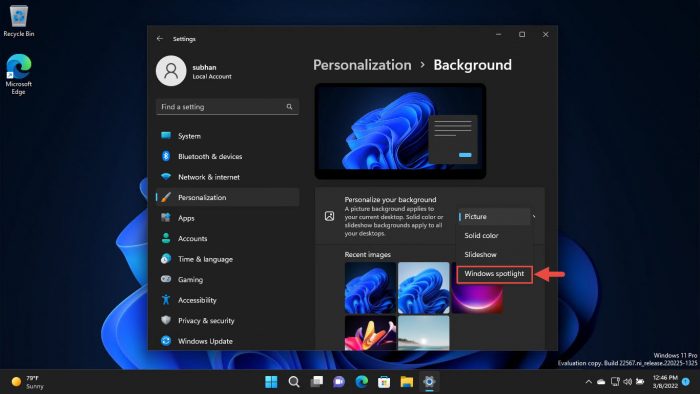Viewport: 700px width, 394px height.
Task: Select the first dark bloom recent image
Action: tap(371, 287)
